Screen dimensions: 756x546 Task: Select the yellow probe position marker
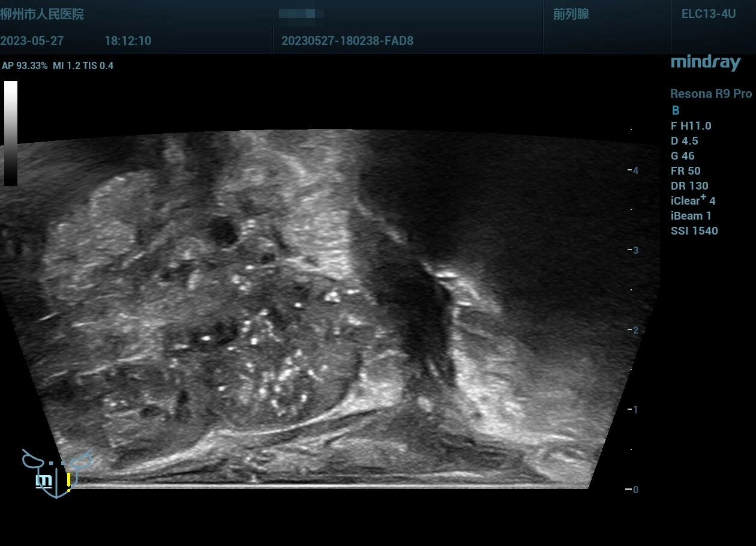point(69,481)
